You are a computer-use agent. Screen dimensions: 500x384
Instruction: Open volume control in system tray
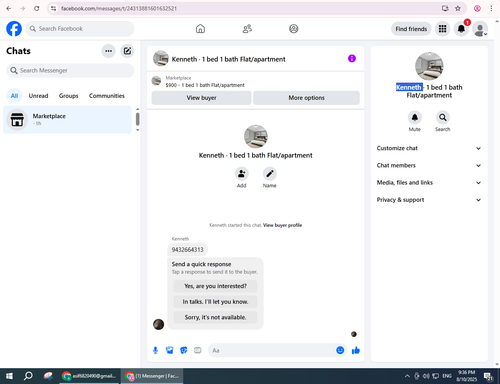coord(426,376)
